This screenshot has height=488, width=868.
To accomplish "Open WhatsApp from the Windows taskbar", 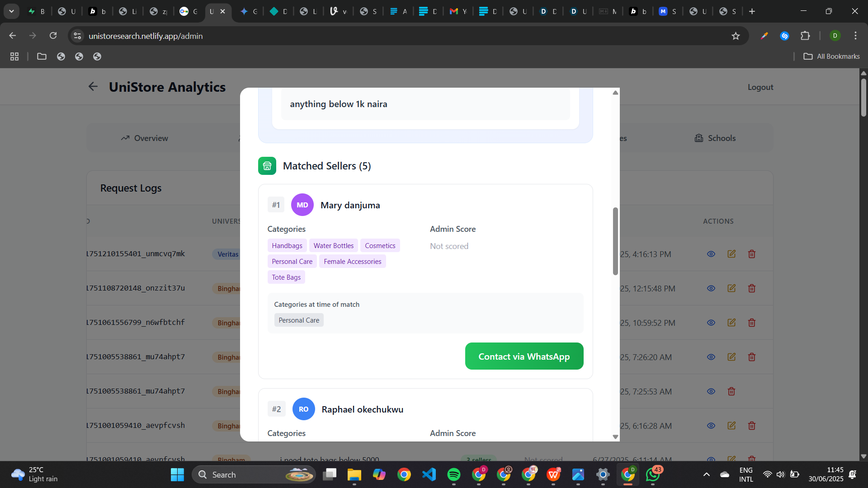I will (653, 474).
